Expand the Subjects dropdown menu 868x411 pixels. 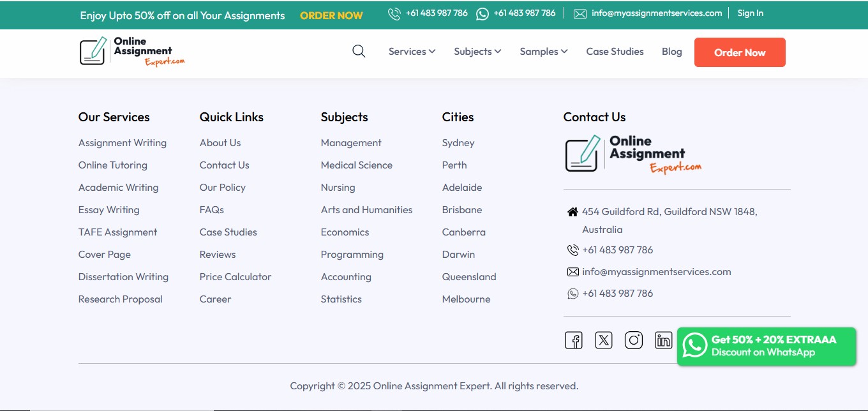pyautogui.click(x=477, y=52)
